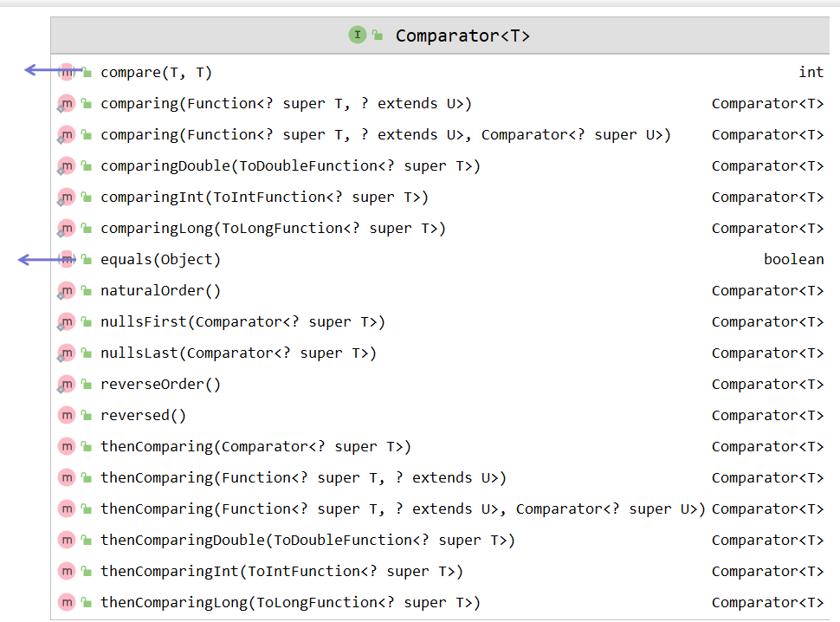The height and width of the screenshot is (622, 840).
Task: Click method icon of comparingDouble row
Action: coord(67,165)
